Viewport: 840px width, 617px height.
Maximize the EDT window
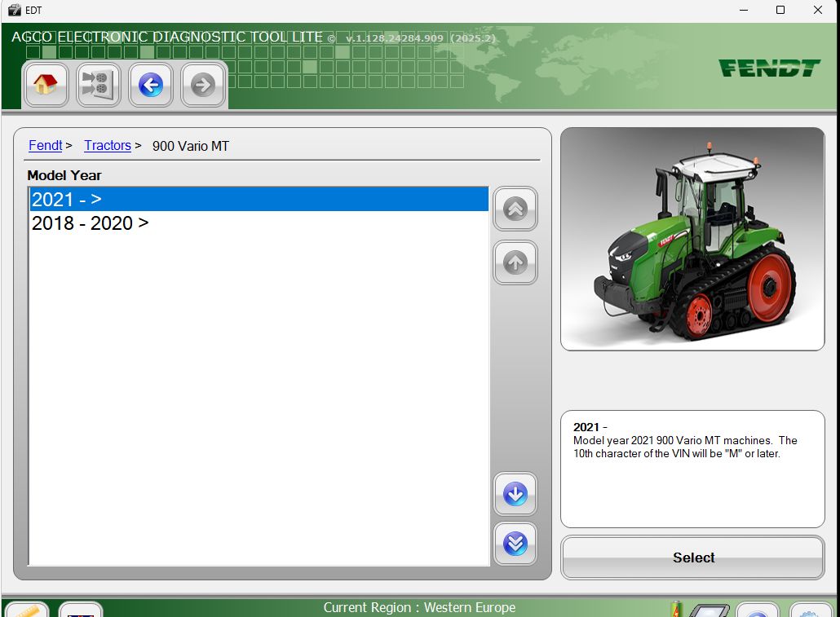click(x=780, y=10)
